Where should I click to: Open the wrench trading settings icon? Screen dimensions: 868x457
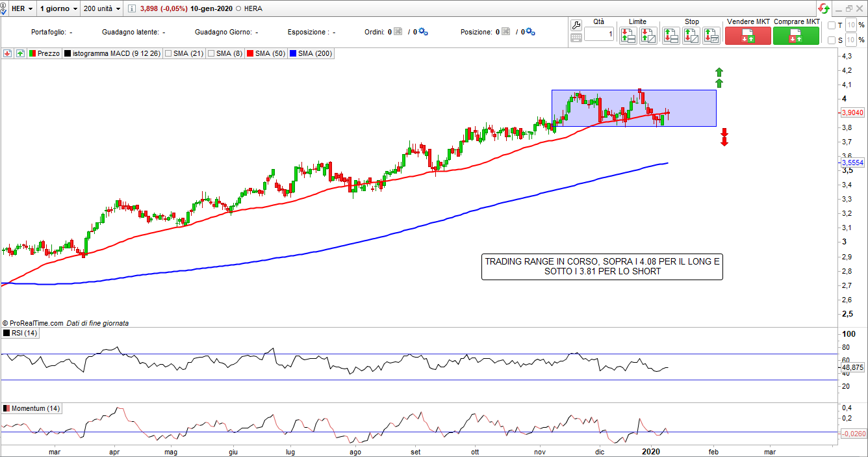(576, 25)
